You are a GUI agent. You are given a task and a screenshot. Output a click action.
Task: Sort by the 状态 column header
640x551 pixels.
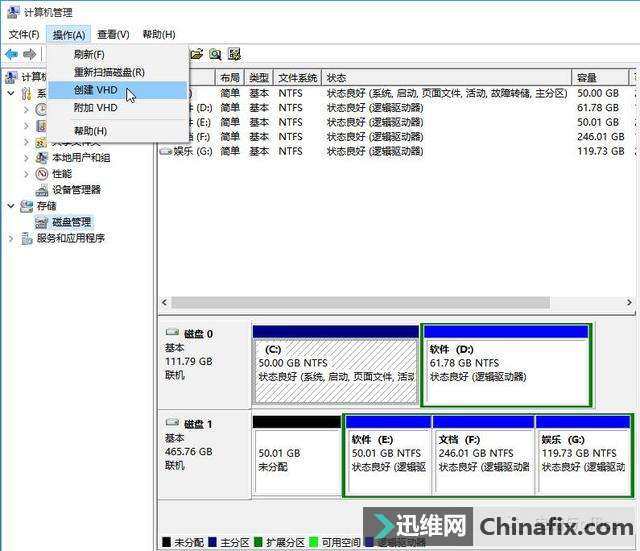click(x=447, y=78)
